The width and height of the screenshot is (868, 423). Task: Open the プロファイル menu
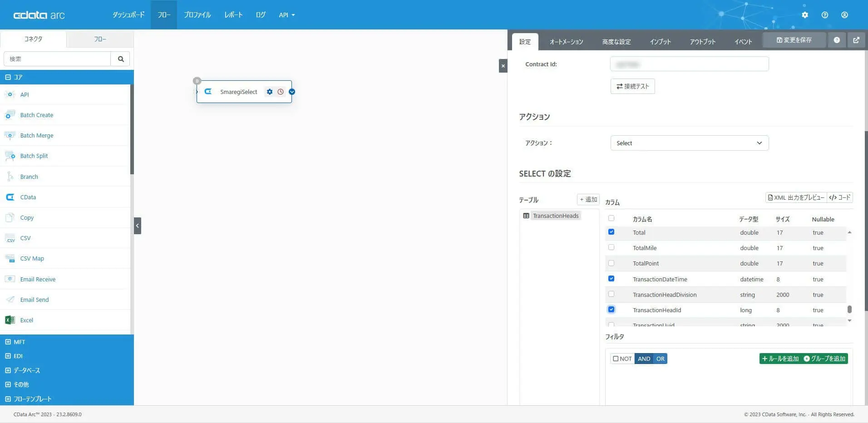tap(197, 15)
